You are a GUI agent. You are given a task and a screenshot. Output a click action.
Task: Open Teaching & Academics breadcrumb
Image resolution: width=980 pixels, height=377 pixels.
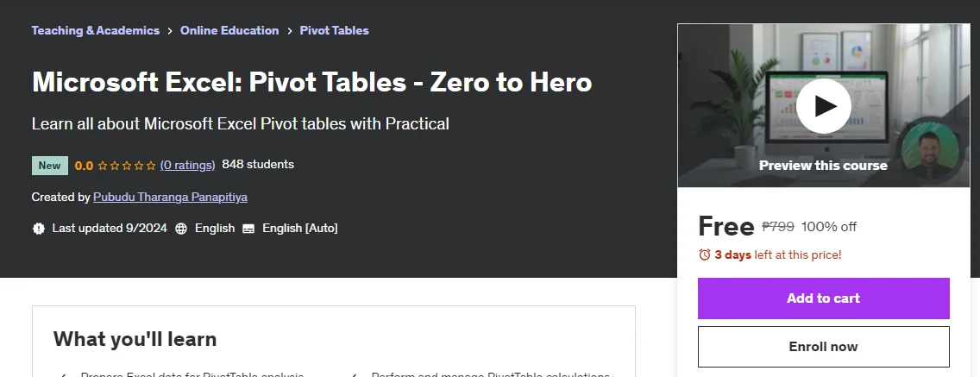click(x=96, y=30)
